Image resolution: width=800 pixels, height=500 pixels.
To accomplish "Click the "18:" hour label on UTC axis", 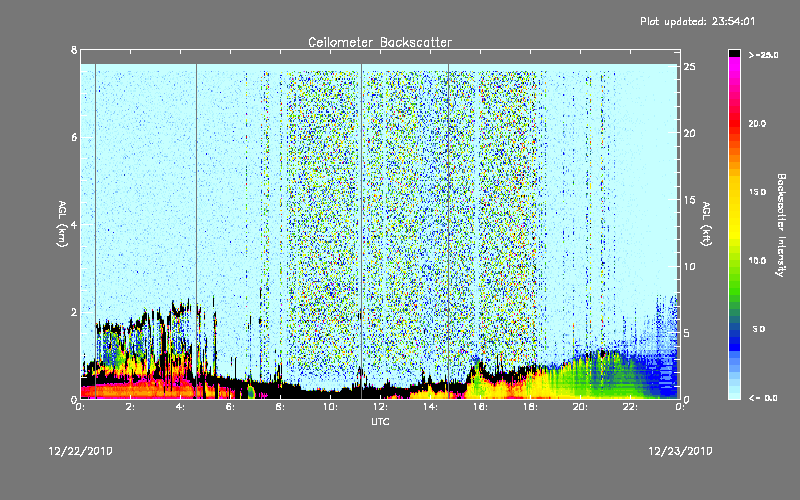I will [x=530, y=407].
